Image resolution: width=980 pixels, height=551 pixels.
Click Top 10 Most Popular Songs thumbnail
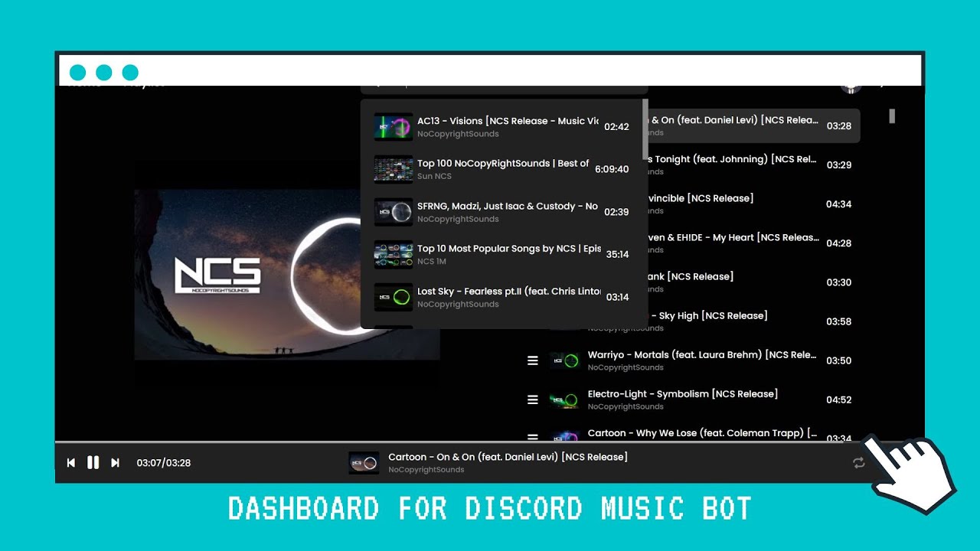pos(393,255)
